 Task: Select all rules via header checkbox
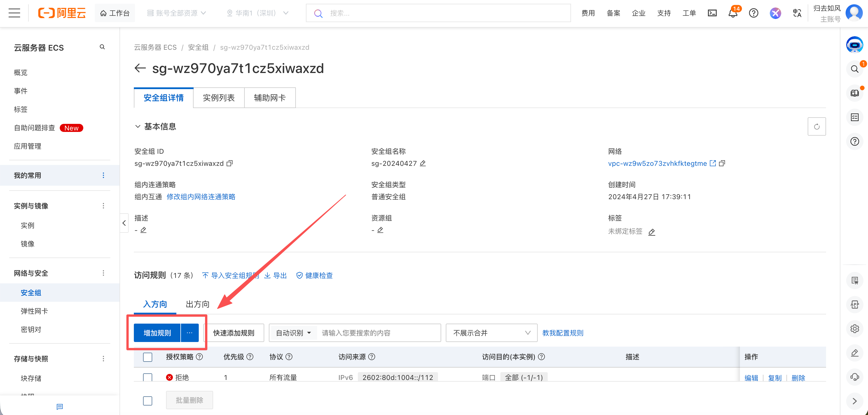pos(148,357)
